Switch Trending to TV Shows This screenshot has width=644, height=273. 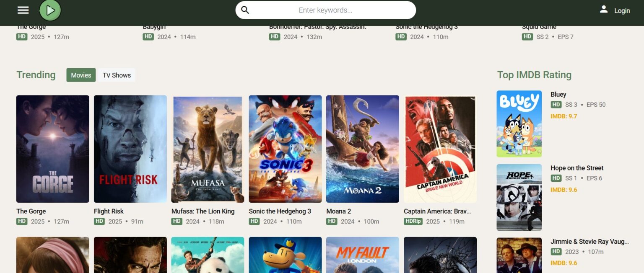click(x=117, y=75)
